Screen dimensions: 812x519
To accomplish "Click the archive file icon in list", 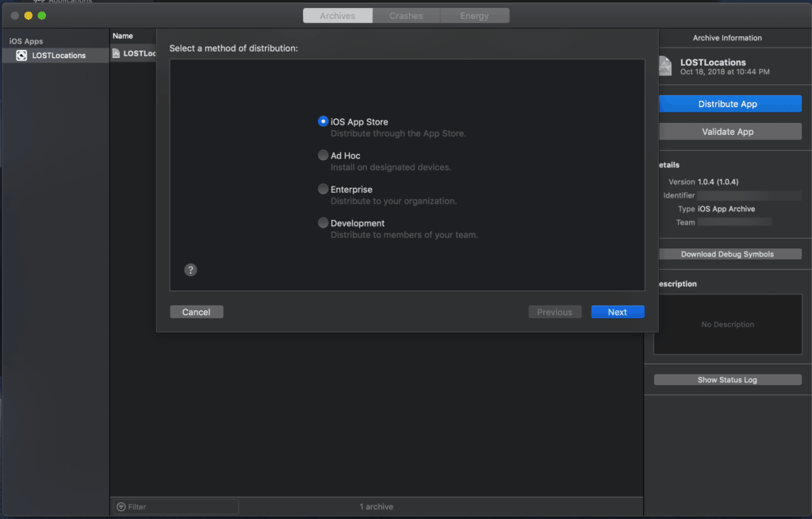I will tap(116, 53).
